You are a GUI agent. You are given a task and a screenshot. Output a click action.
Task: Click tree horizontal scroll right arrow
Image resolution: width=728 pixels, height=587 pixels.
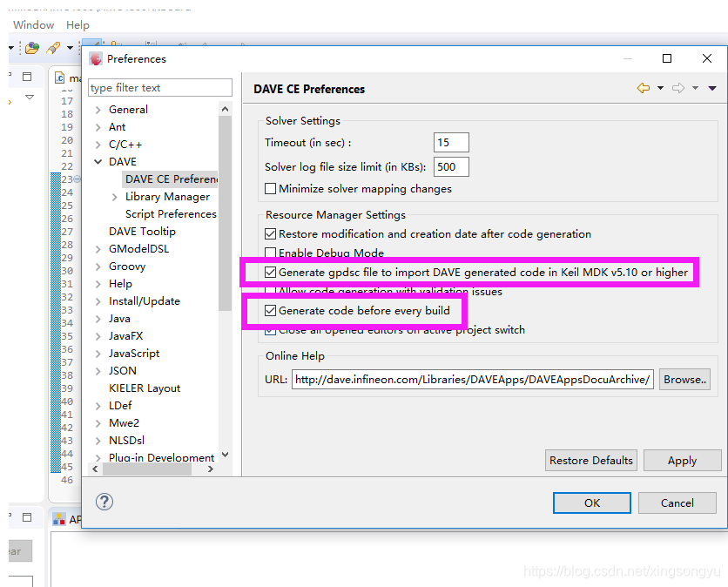pyautogui.click(x=211, y=469)
